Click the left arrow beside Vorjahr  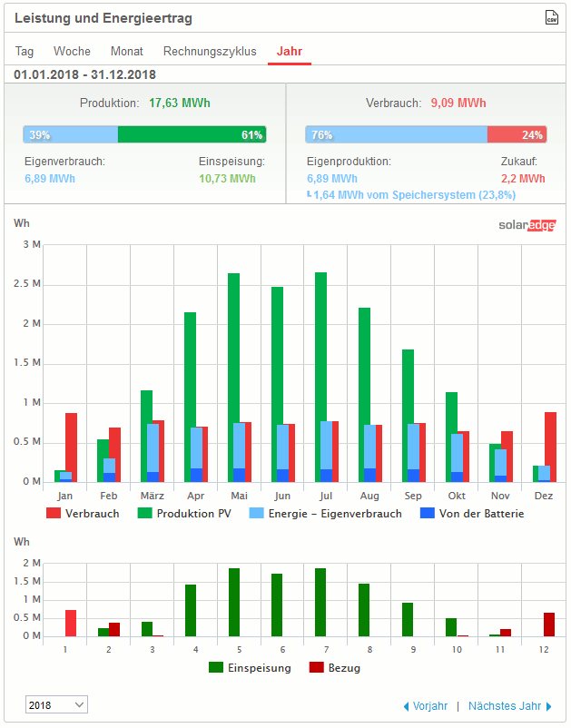tap(406, 706)
